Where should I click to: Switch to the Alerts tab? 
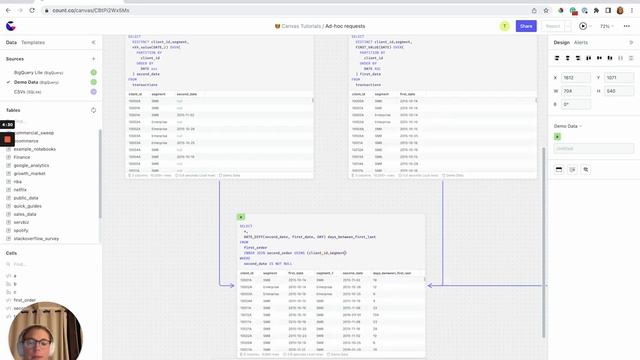580,42
